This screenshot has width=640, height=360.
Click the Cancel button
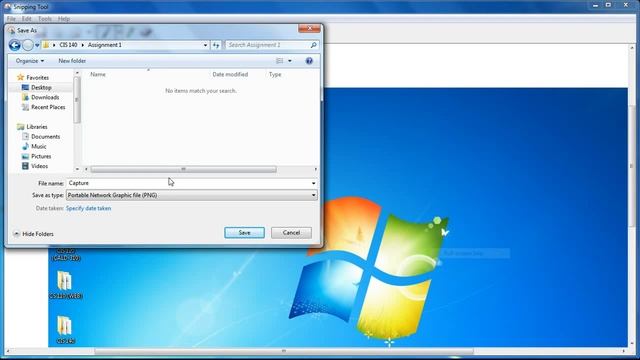click(x=291, y=233)
